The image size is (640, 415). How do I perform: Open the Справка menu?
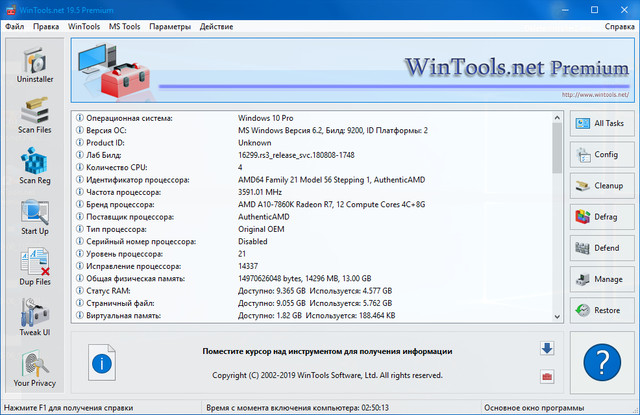click(x=619, y=26)
